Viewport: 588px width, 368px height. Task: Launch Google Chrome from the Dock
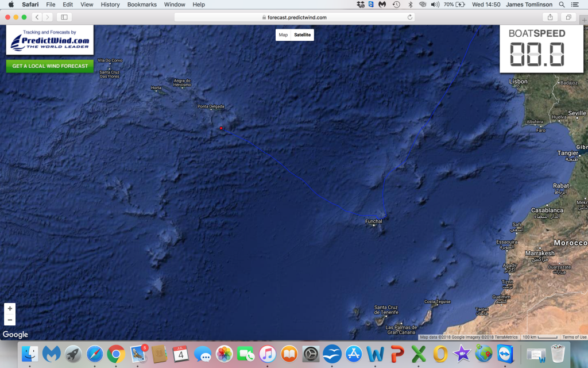tap(116, 354)
